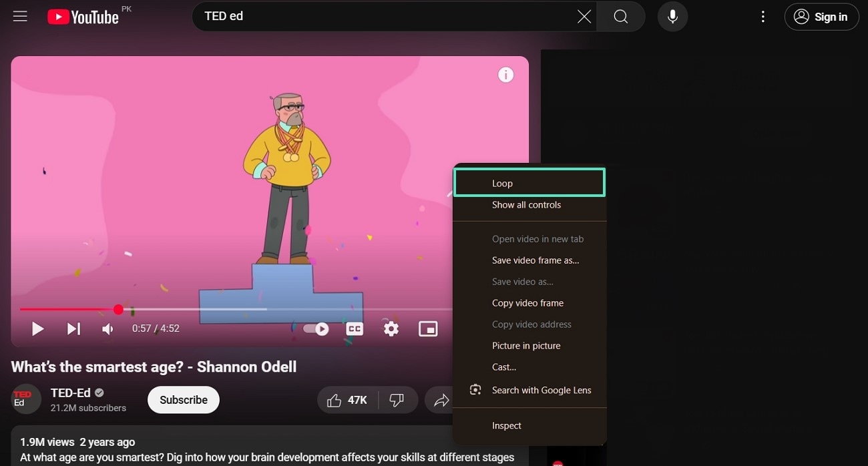Toggle closed captions
The height and width of the screenshot is (466, 868).
(355, 328)
